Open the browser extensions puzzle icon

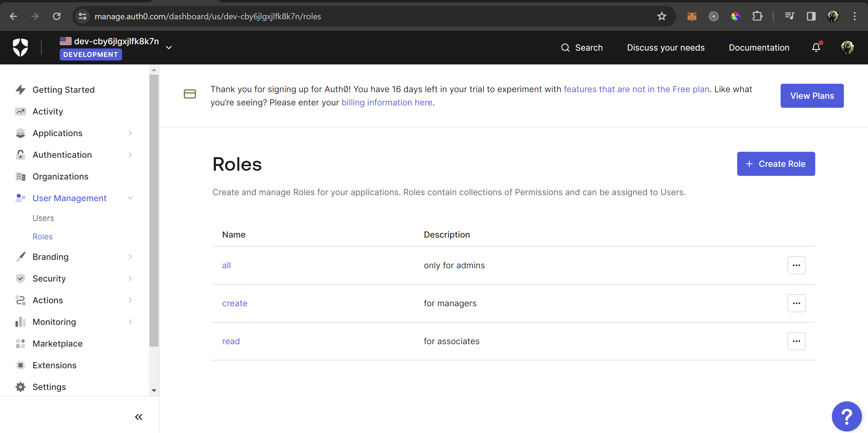click(x=757, y=16)
